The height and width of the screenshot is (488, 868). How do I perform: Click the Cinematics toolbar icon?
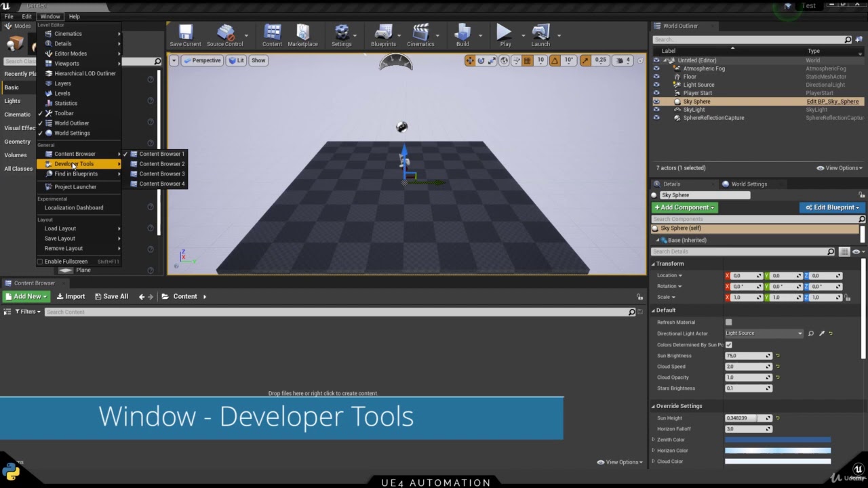point(420,35)
